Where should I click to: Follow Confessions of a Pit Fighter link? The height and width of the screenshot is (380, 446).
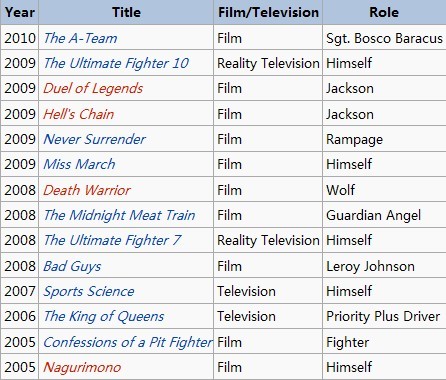click(128, 342)
